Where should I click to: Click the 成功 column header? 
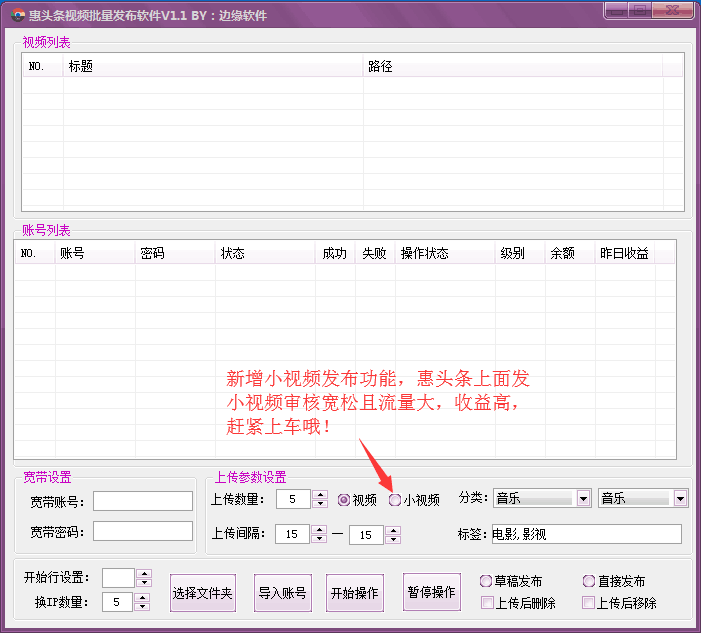click(335, 253)
